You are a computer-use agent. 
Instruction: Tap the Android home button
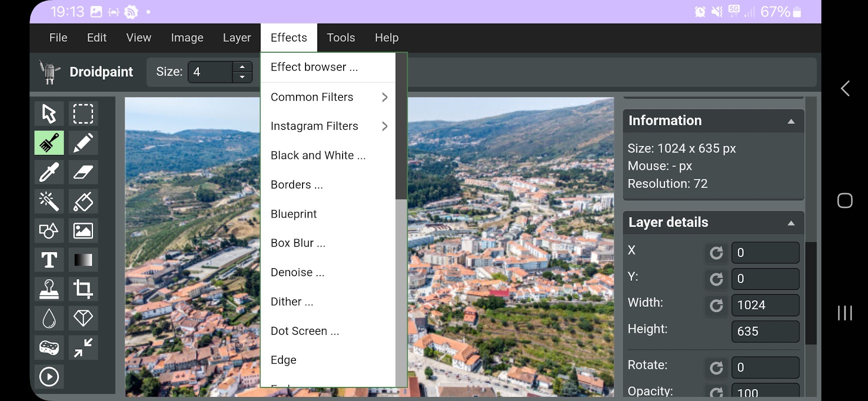(845, 200)
